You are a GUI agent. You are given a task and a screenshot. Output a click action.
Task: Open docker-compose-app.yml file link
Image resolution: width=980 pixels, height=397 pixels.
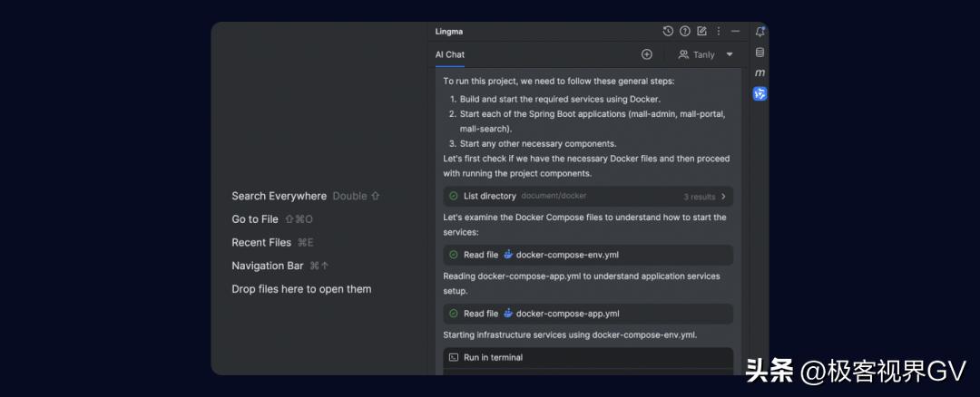pos(567,314)
